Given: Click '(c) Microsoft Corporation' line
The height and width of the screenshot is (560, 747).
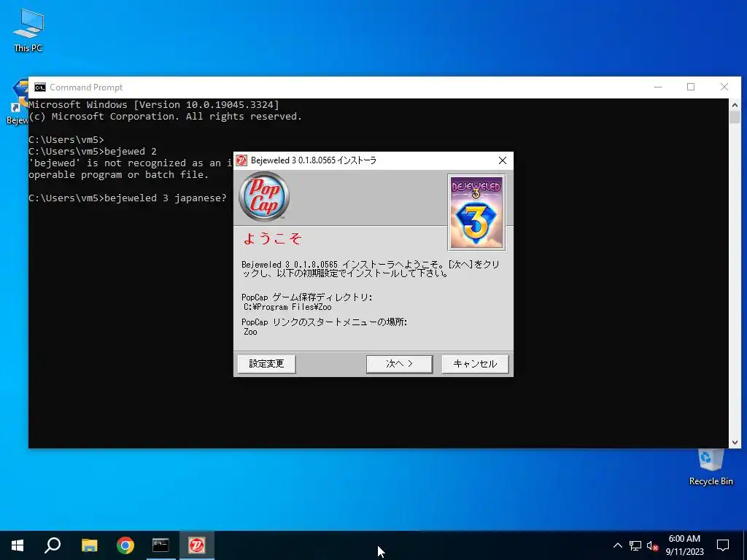Looking at the screenshot, I should (165, 117).
